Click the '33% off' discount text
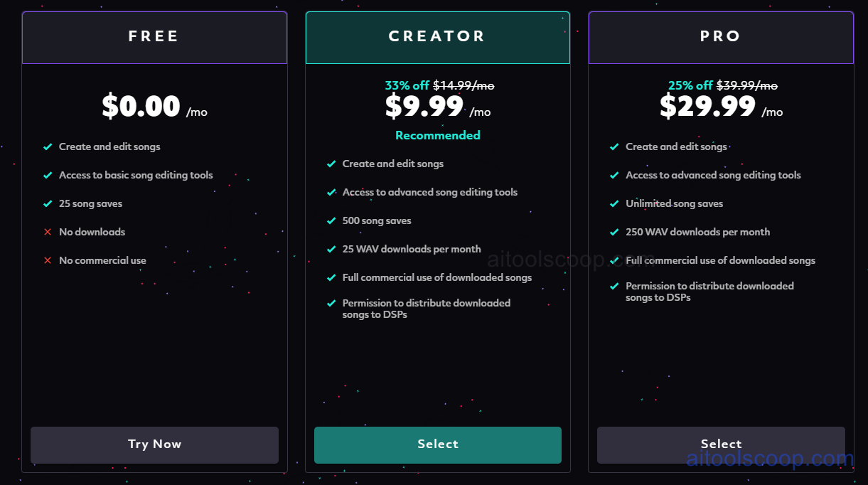This screenshot has height=485, width=868. (x=404, y=85)
